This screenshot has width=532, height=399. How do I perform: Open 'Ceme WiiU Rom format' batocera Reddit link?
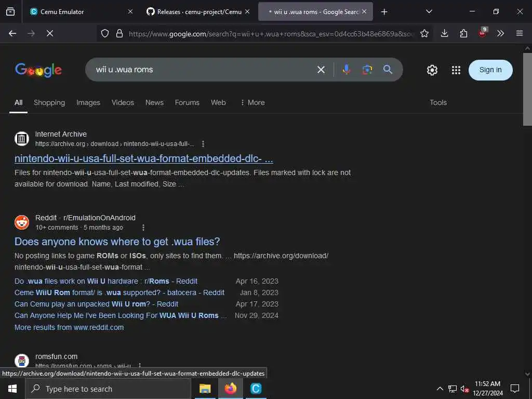[119, 292]
